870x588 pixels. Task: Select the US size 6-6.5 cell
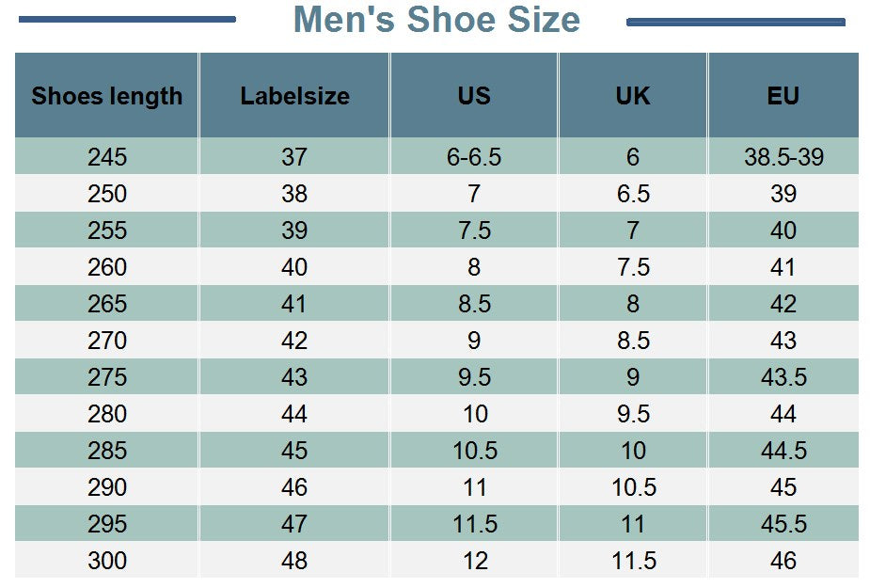coord(474,157)
